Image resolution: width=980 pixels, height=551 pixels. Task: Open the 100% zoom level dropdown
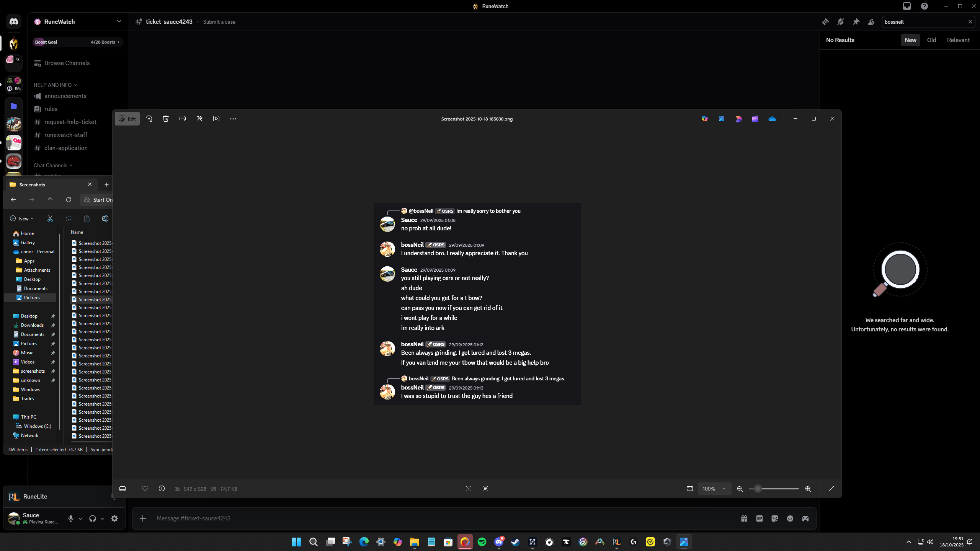(714, 489)
